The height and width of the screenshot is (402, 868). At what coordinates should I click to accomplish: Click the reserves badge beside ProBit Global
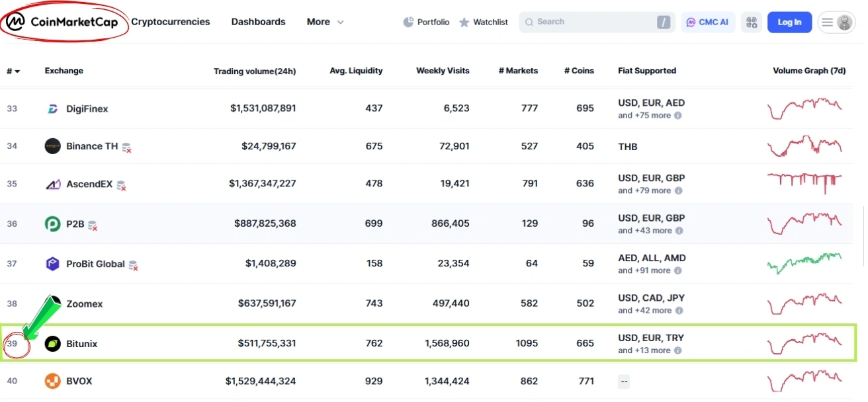pos(133,265)
